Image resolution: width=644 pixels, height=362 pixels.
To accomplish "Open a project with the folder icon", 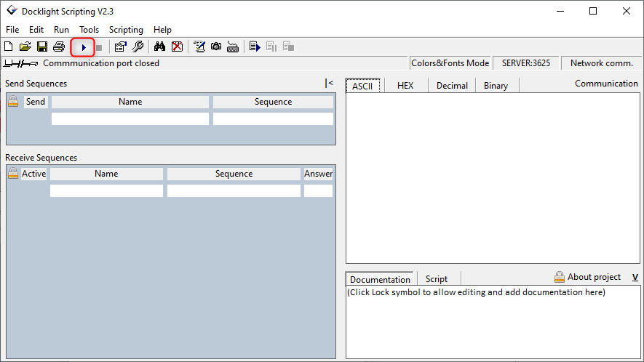I will coord(25,47).
